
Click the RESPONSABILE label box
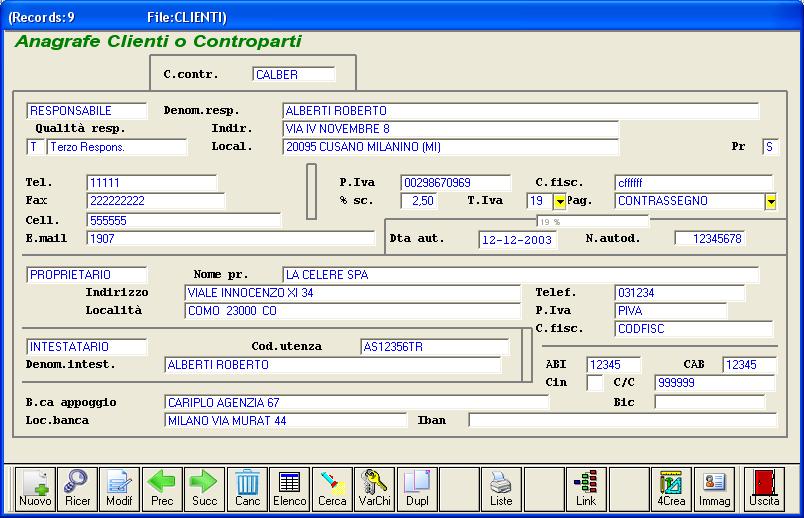pos(86,111)
